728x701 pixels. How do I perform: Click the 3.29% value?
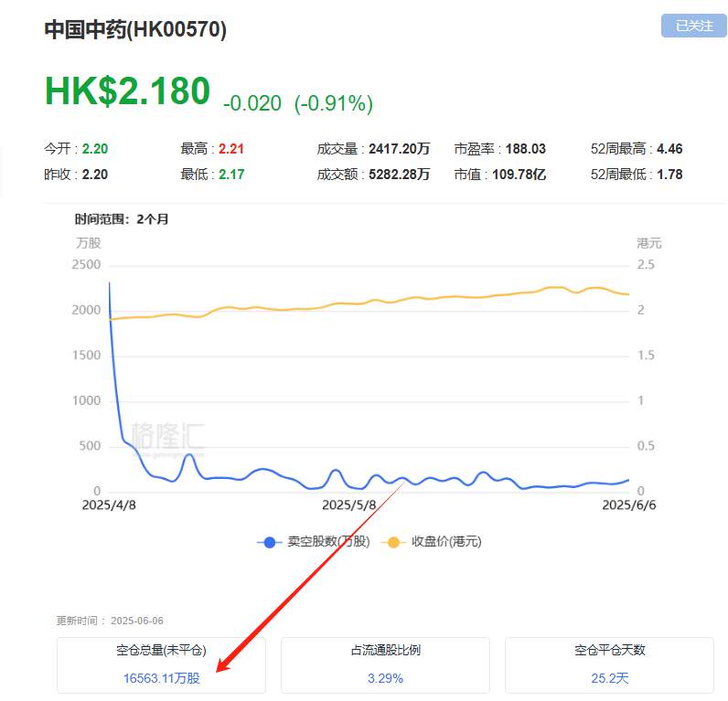385,678
